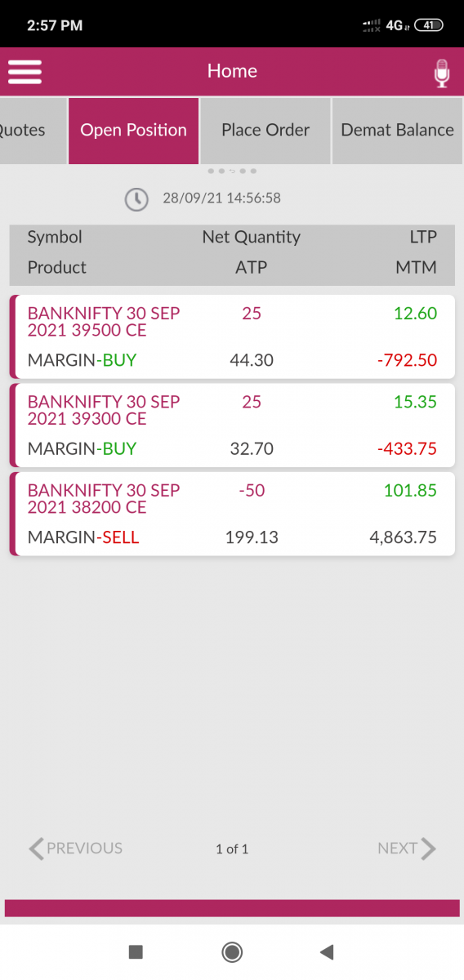This screenshot has height=980, width=464.
Task: Open the Quotes tab
Action: (x=33, y=130)
